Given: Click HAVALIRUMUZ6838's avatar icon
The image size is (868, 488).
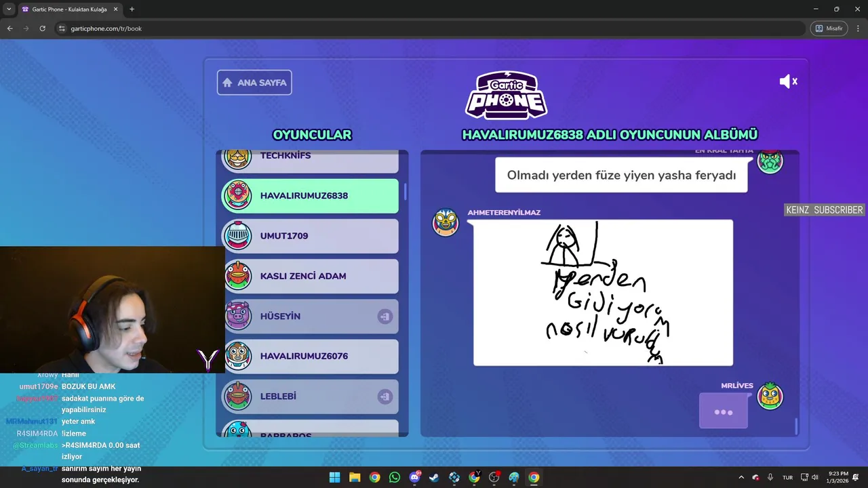Looking at the screenshot, I should tap(238, 196).
